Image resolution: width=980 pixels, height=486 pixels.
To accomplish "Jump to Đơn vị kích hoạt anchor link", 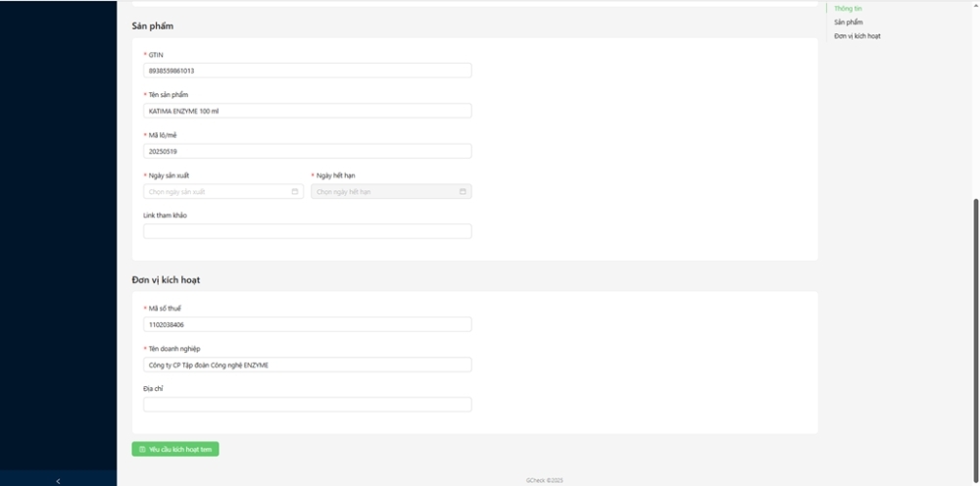I will click(x=857, y=36).
